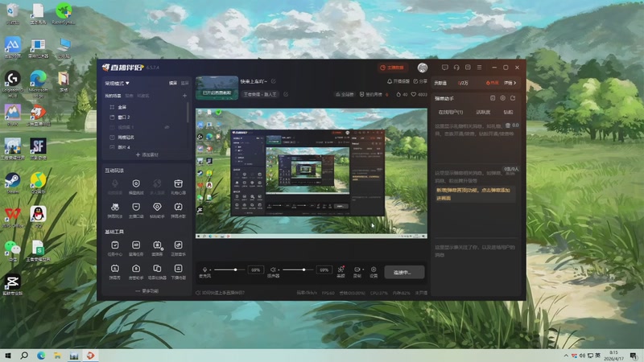Viewport: 644px width, 362px height.
Task: Click the microphone volume slider
Action: coord(229,269)
